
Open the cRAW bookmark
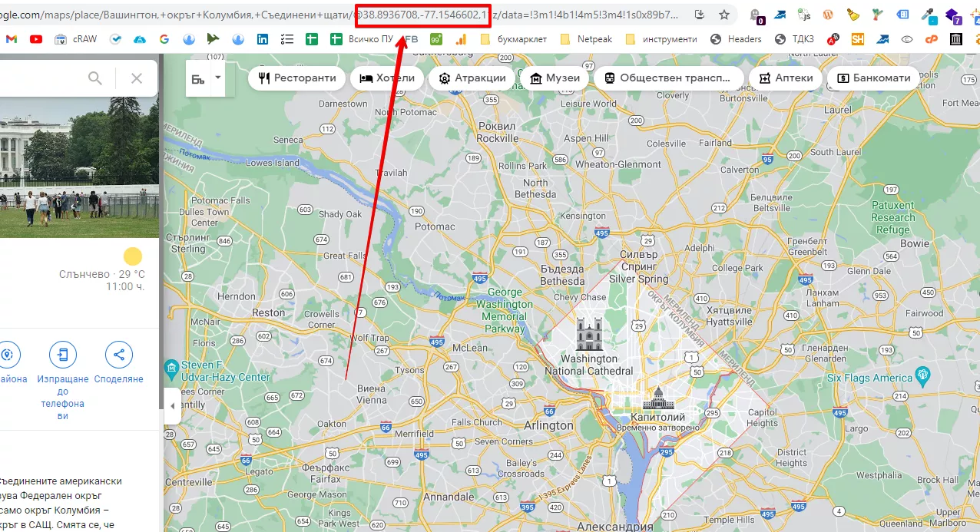(75, 39)
